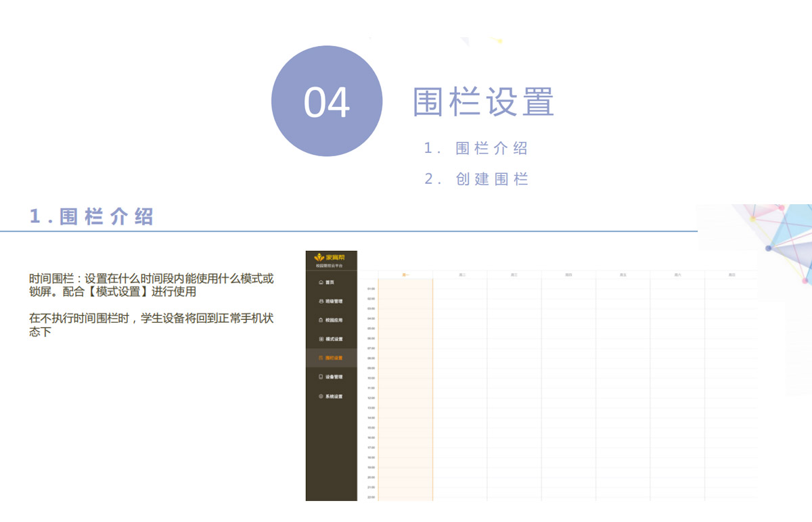812x522 pixels.
Task: Click the highlighted 周一 schedule column
Action: [405, 389]
